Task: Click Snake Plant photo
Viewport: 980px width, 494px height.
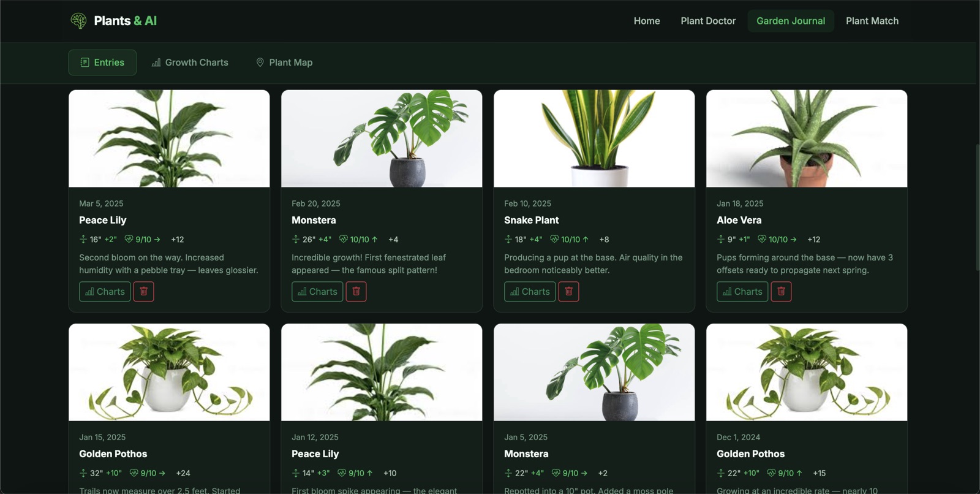Action: pyautogui.click(x=594, y=139)
